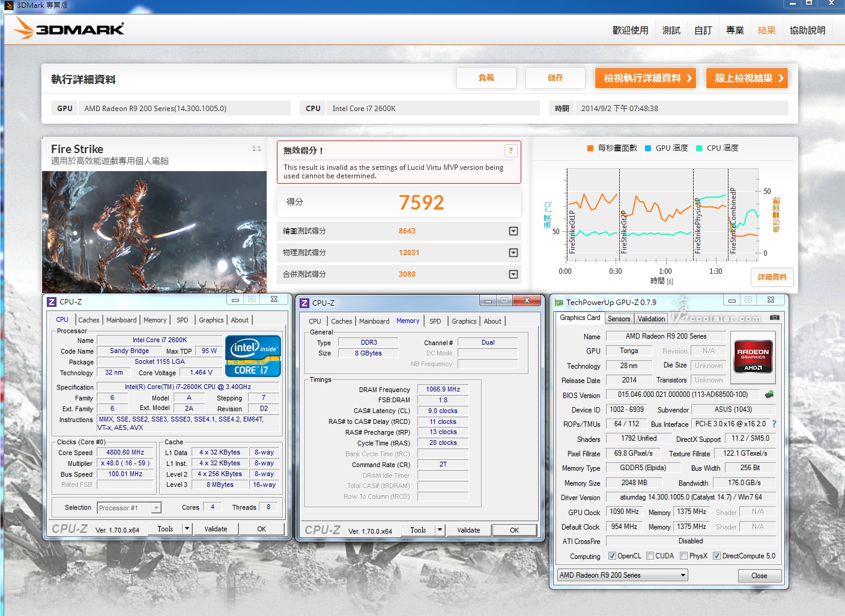Open the 協助說明 tab in 3DMark
845x616 pixels.
[x=808, y=30]
